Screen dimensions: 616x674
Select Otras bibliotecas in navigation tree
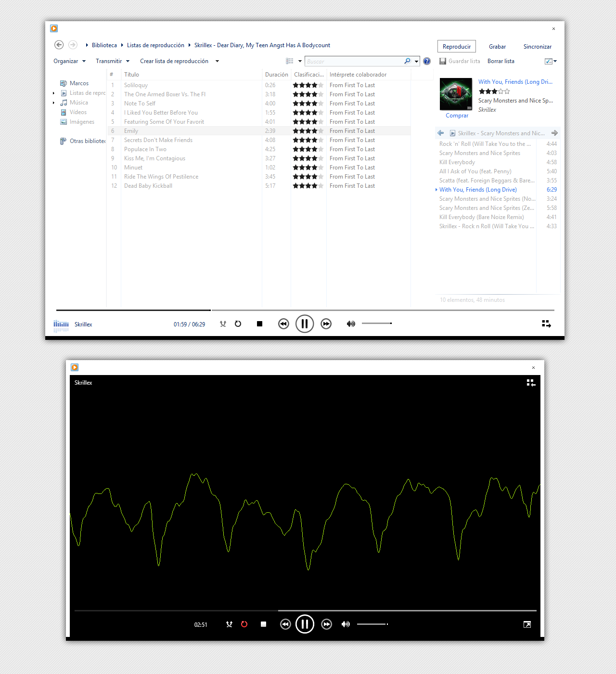click(83, 141)
